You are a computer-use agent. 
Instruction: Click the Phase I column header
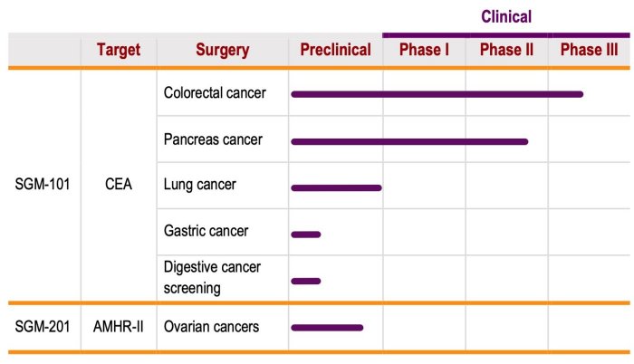point(424,50)
